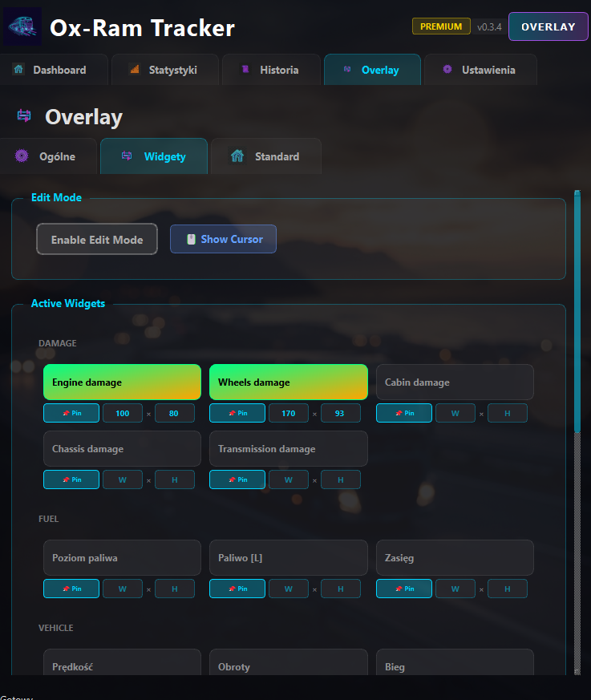Open the Overlay tab in the navigation bar
The height and width of the screenshot is (700, 591).
[371, 70]
